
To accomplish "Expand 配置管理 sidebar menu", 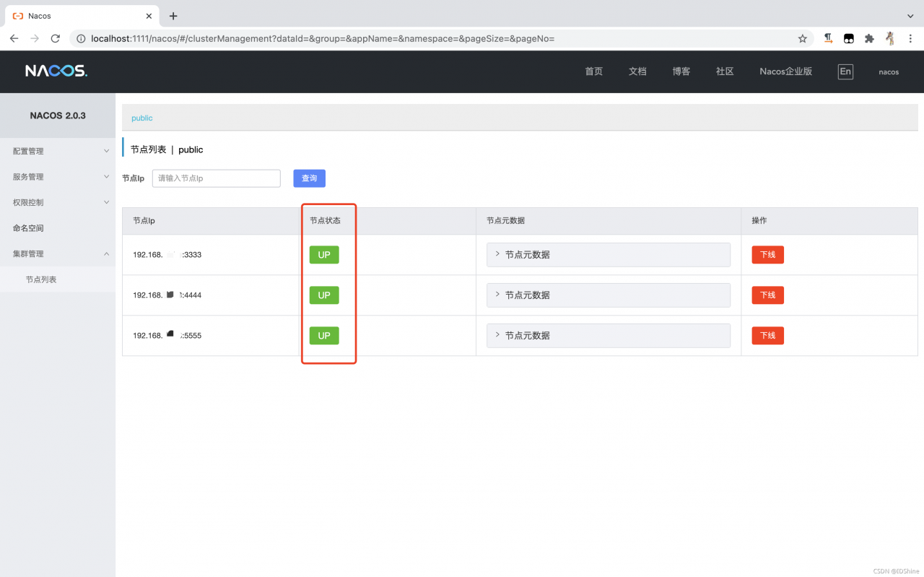I will [x=58, y=151].
